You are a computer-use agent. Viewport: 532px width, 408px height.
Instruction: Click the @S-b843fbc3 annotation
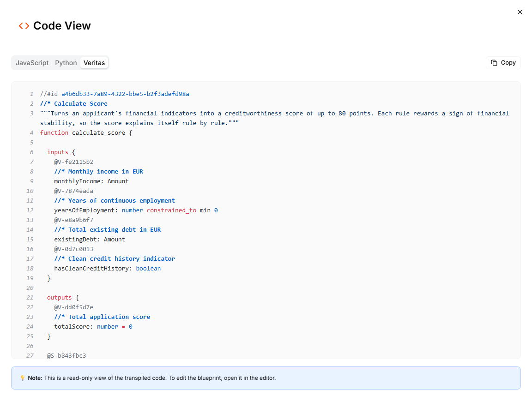point(66,355)
